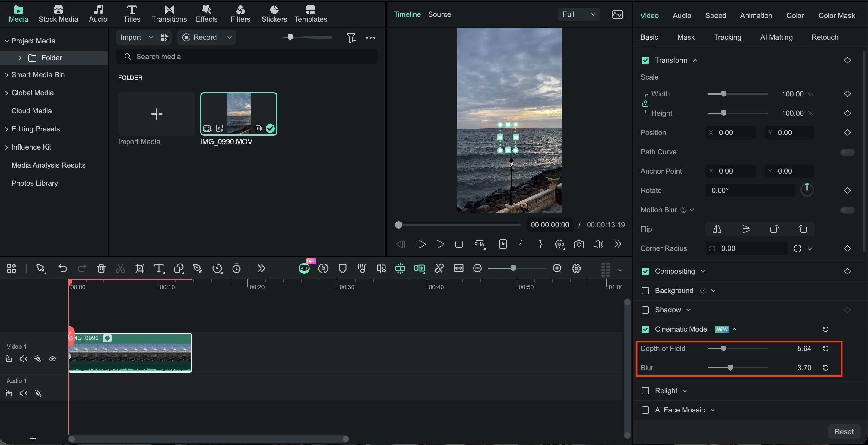Viewport: 868px width, 445px height.
Task: Enable the AI Face Mosaic checkbox
Action: pos(645,410)
